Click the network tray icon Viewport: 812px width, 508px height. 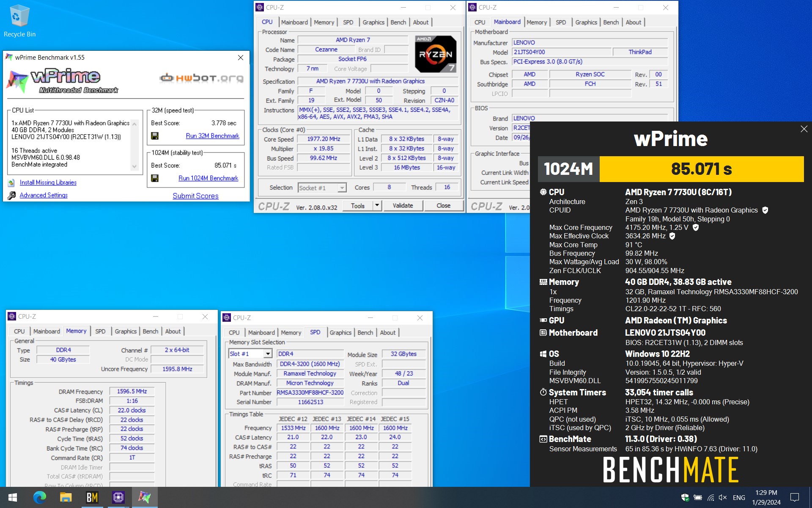(710, 497)
